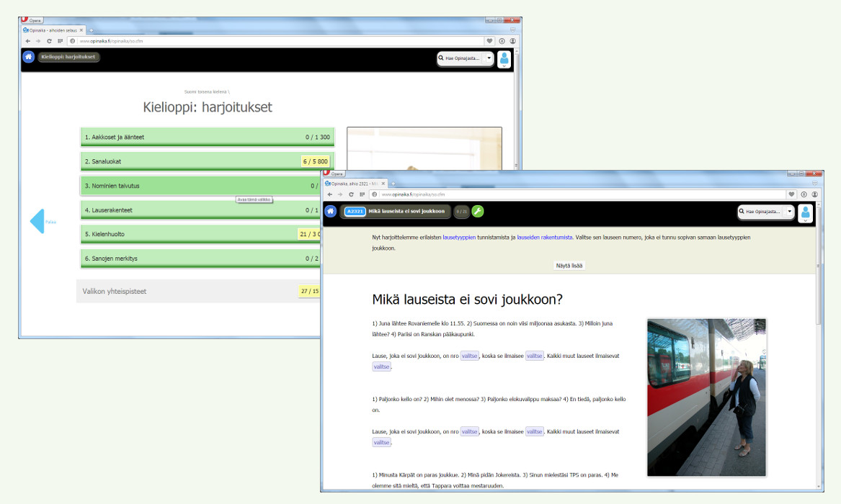Open '5. Kielenhuolto' menu row
This screenshot has height=504, width=841.
tap(200, 234)
